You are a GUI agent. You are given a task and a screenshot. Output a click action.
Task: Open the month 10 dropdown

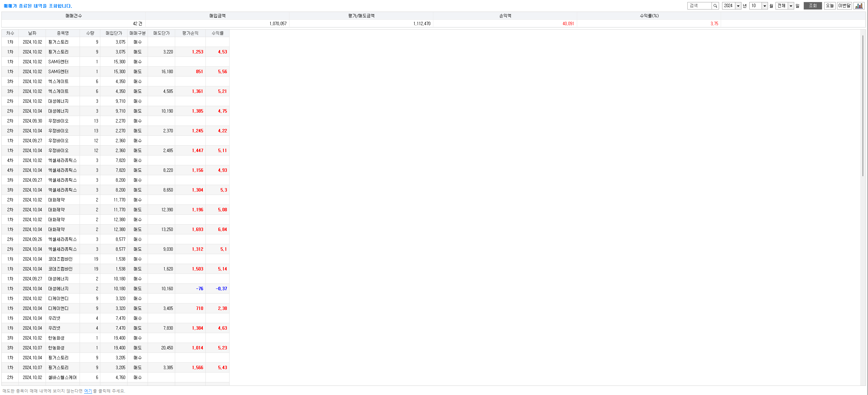(764, 6)
